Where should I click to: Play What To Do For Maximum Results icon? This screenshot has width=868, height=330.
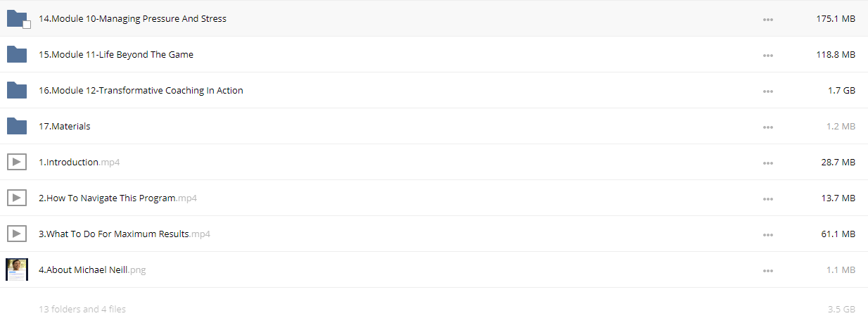pos(16,234)
